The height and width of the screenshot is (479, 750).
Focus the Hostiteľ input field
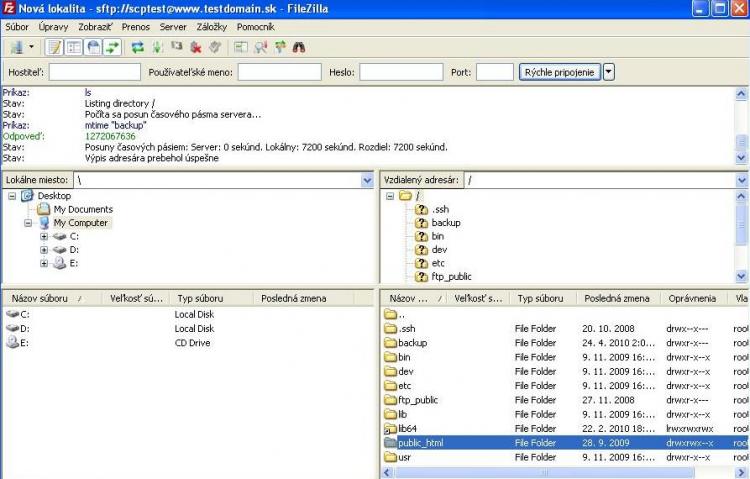95,72
